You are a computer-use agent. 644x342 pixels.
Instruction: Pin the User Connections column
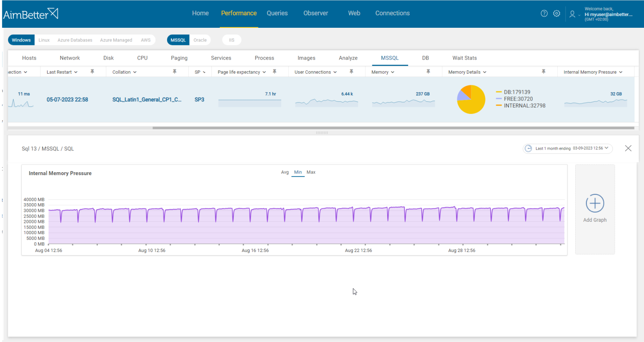click(351, 71)
